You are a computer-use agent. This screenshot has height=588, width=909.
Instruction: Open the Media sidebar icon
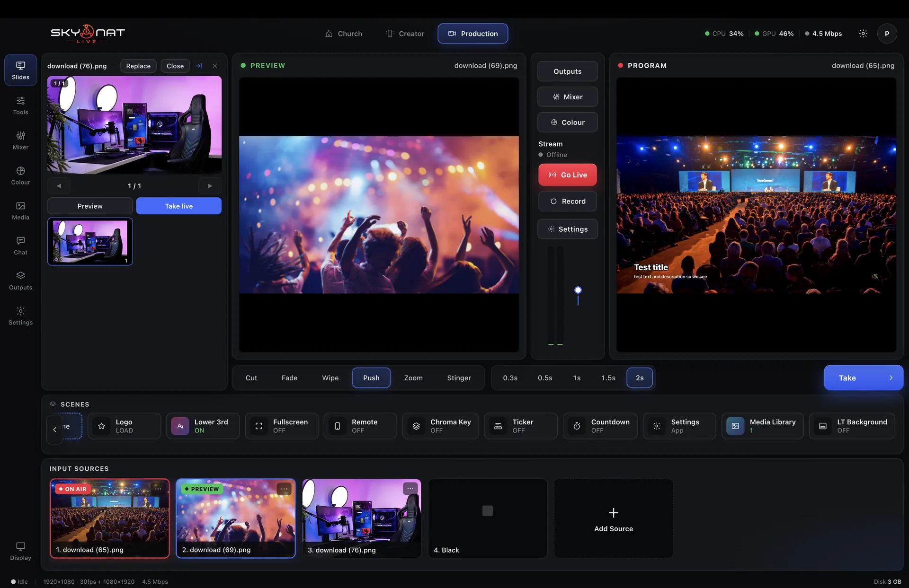coord(20,211)
